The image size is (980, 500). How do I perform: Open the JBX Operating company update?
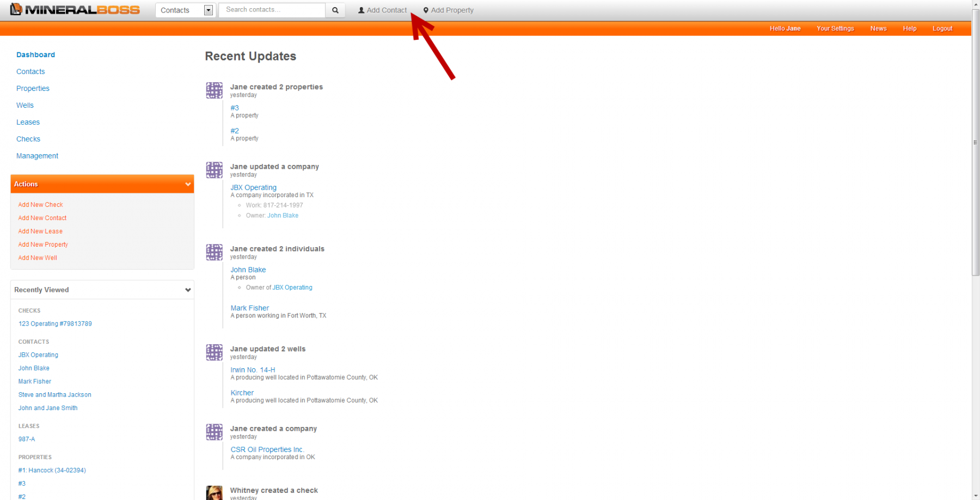click(253, 187)
